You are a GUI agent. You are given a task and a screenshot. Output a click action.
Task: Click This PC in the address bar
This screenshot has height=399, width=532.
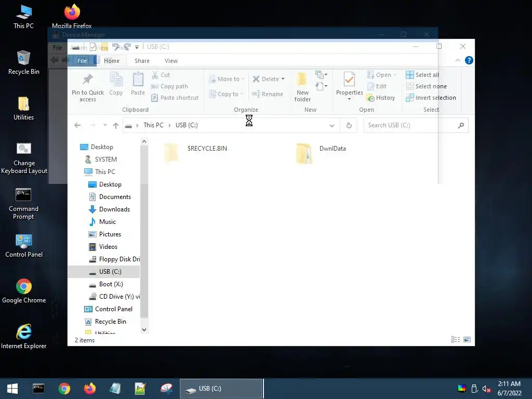coord(153,125)
